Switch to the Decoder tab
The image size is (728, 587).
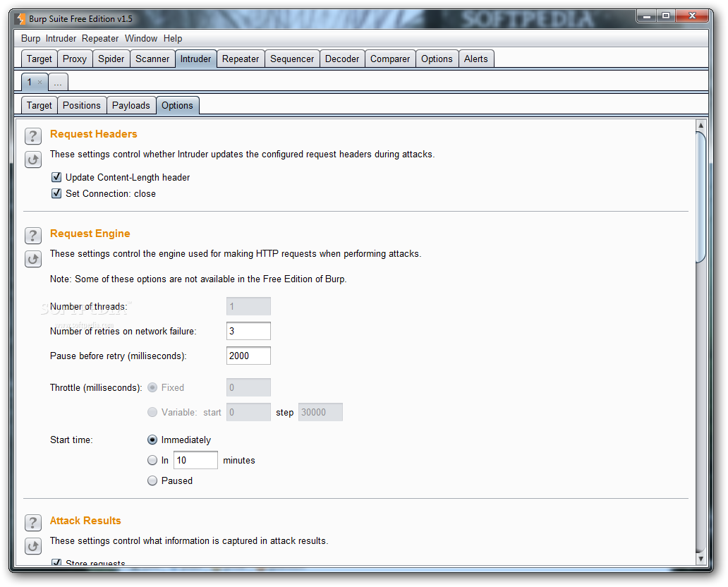tap(342, 59)
